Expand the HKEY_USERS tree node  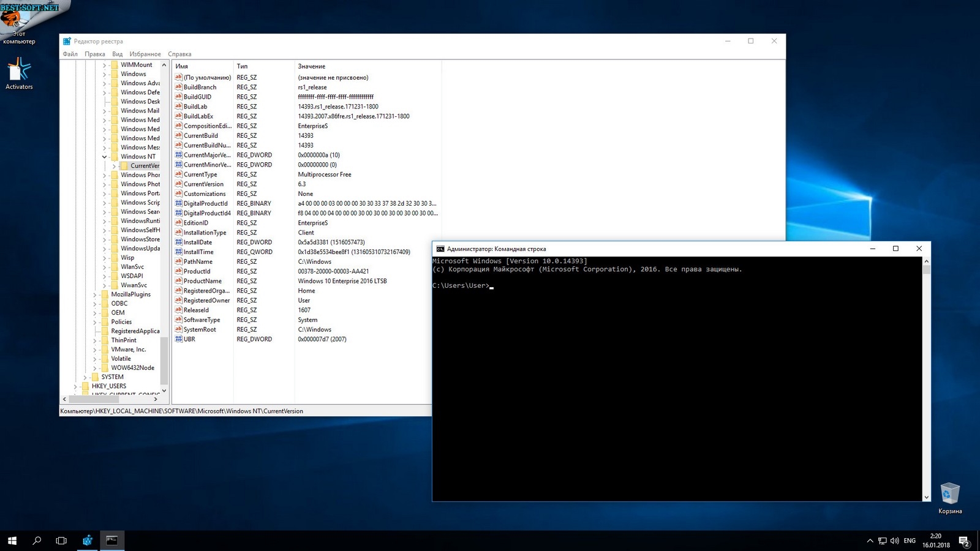(75, 386)
